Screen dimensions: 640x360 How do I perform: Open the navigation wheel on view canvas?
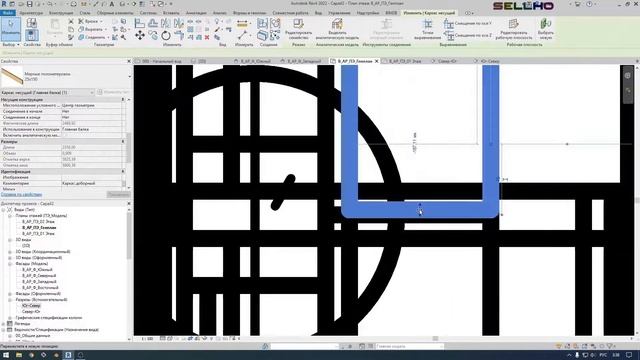coord(628,76)
